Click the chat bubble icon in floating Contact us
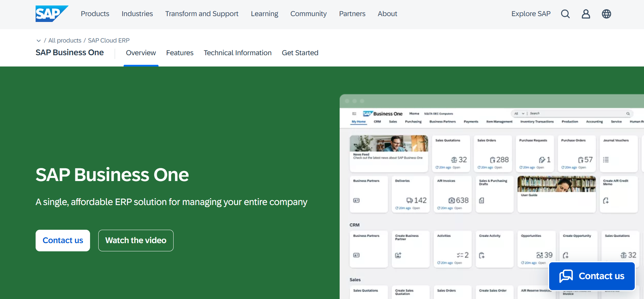 (x=566, y=276)
